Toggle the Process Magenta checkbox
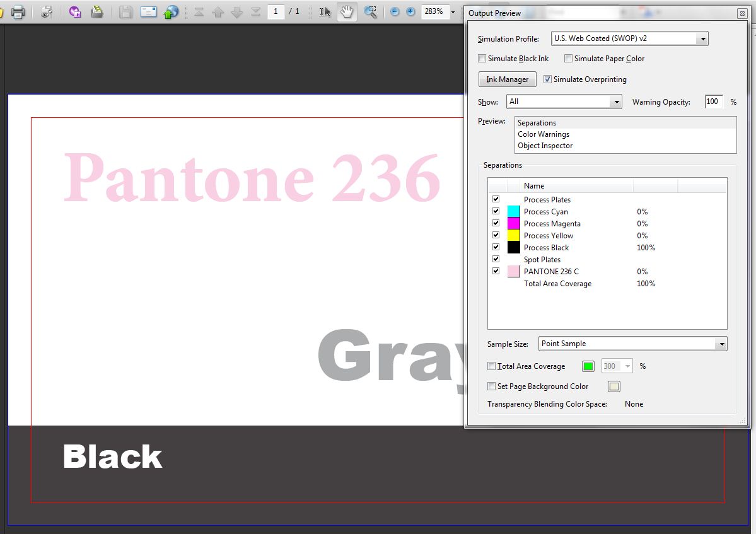 click(496, 223)
